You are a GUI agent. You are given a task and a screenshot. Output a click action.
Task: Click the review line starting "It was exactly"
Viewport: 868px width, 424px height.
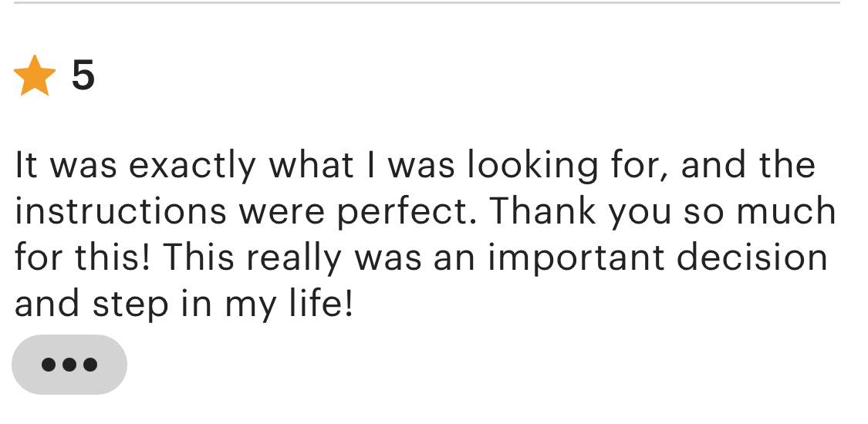(x=414, y=166)
